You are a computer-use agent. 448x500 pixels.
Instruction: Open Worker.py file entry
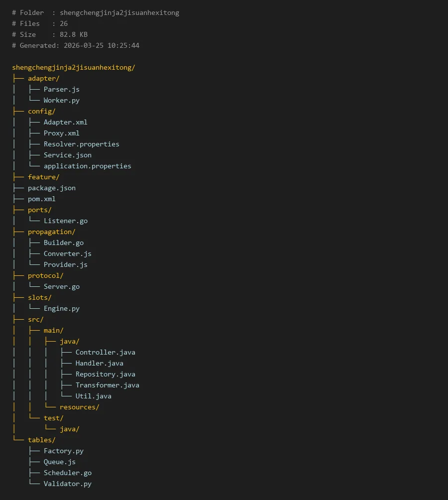pos(61,100)
